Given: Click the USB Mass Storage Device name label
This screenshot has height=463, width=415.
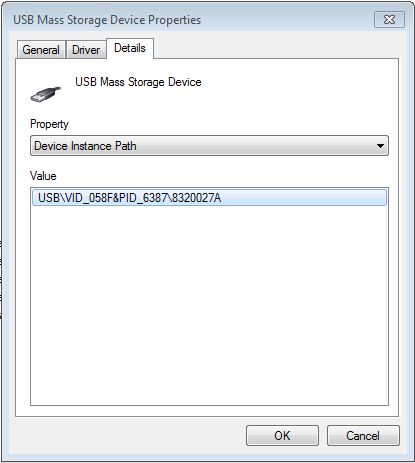Looking at the screenshot, I should coord(138,82).
